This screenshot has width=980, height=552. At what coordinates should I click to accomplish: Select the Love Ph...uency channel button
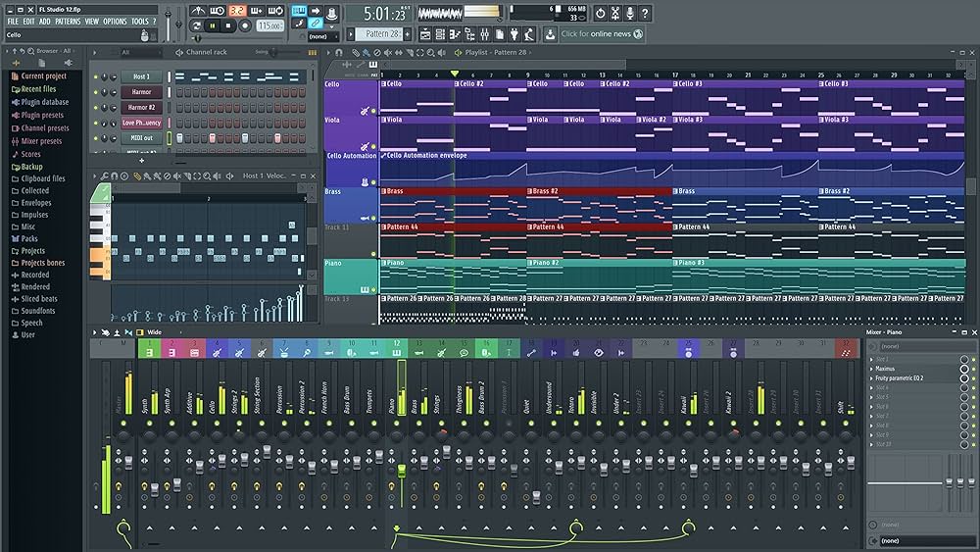point(141,123)
